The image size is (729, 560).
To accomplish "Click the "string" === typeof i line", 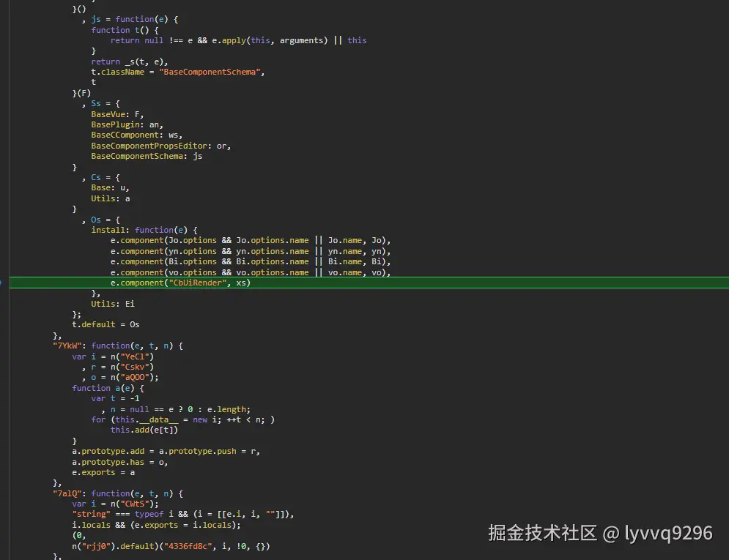I will [x=182, y=515].
